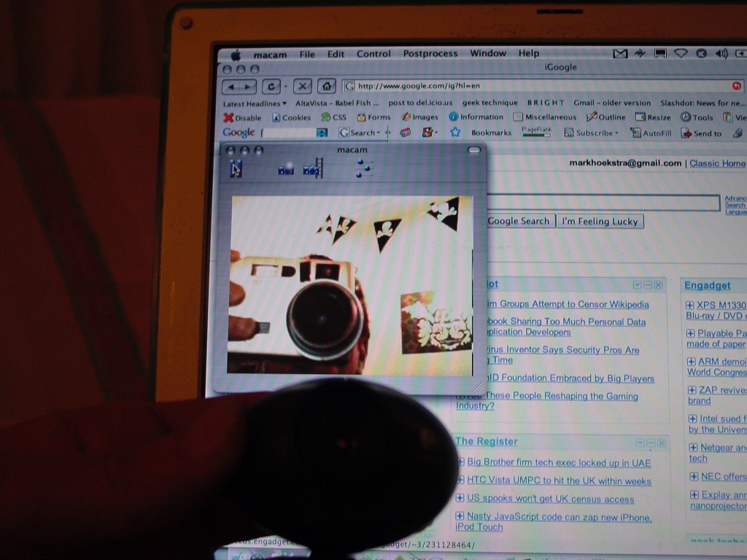Click the macam record movie filmstrip icon
747x560 pixels.
pyautogui.click(x=314, y=169)
